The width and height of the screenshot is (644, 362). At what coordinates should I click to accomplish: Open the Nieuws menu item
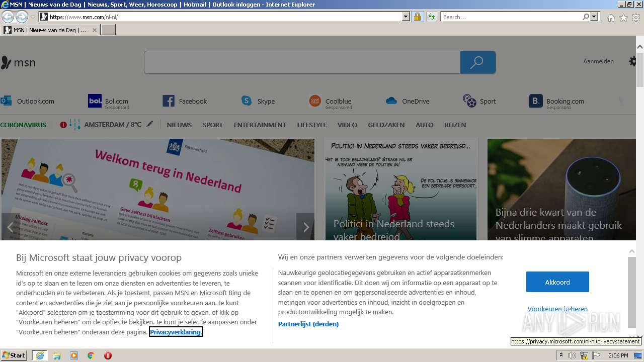point(179,125)
